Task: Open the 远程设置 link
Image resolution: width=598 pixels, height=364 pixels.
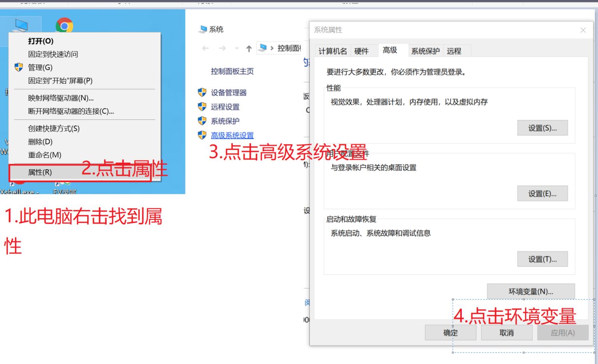Action: [225, 107]
